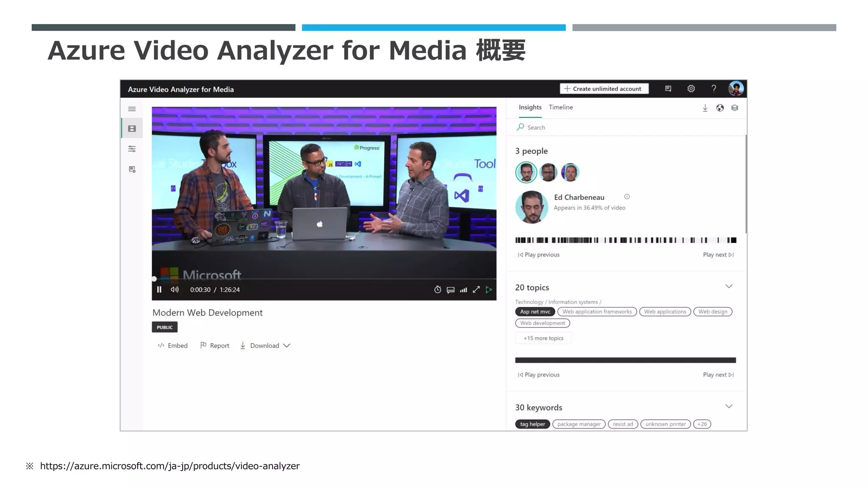Image resolution: width=868 pixels, height=488 pixels.
Task: Select the unknown printer keyword
Action: pyautogui.click(x=665, y=424)
